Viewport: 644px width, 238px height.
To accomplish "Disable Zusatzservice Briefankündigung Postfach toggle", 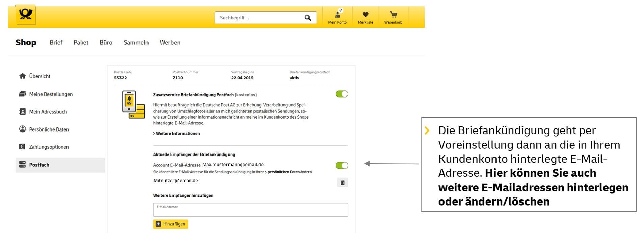I will [x=342, y=94].
